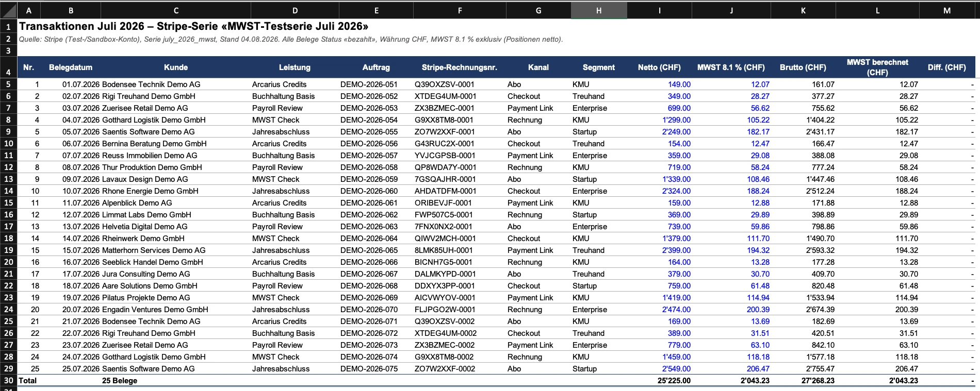
Task: Click MWST value 200.39 for Engadin Ventures
Action: 758,310
